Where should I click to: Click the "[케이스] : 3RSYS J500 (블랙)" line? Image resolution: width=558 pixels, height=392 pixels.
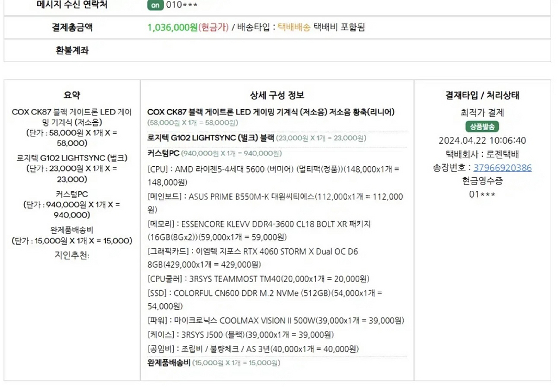pyautogui.click(x=241, y=335)
